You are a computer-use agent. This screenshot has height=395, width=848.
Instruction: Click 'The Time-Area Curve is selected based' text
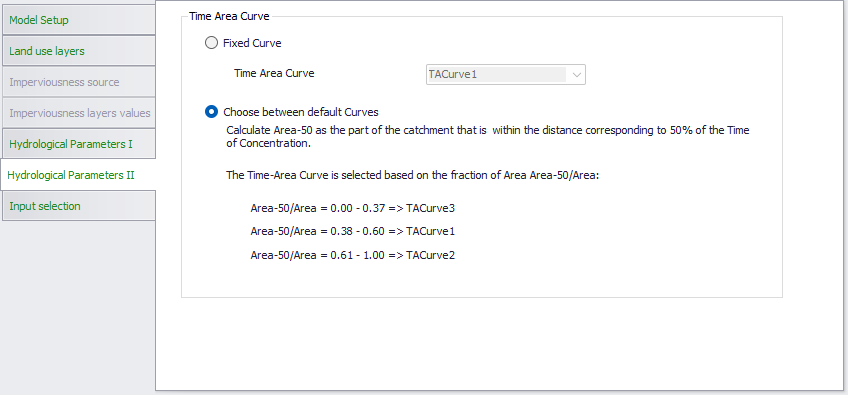point(413,175)
